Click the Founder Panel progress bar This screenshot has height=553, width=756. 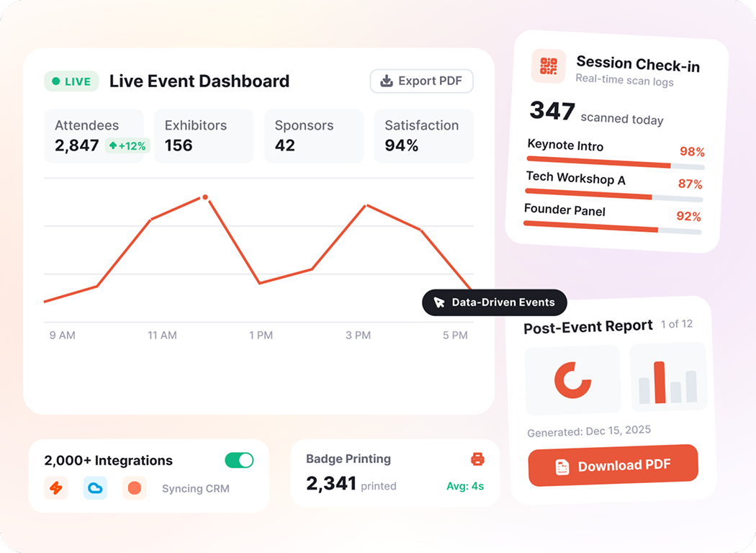(x=612, y=227)
